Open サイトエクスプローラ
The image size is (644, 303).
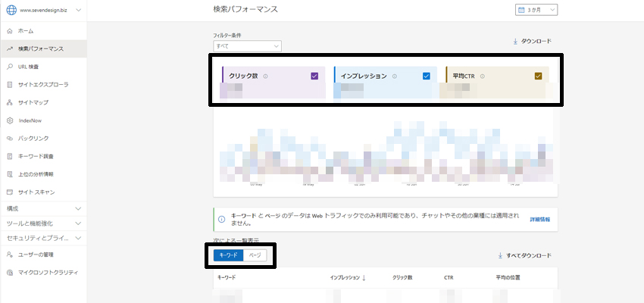click(x=43, y=85)
